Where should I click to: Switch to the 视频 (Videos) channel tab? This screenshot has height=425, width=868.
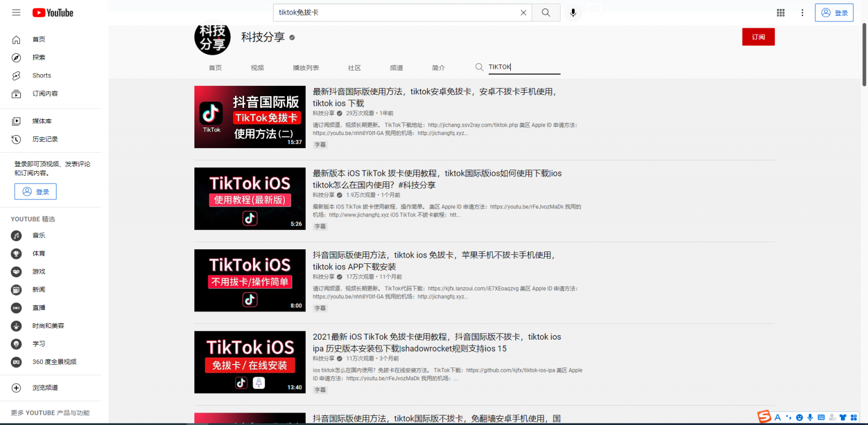coord(257,67)
